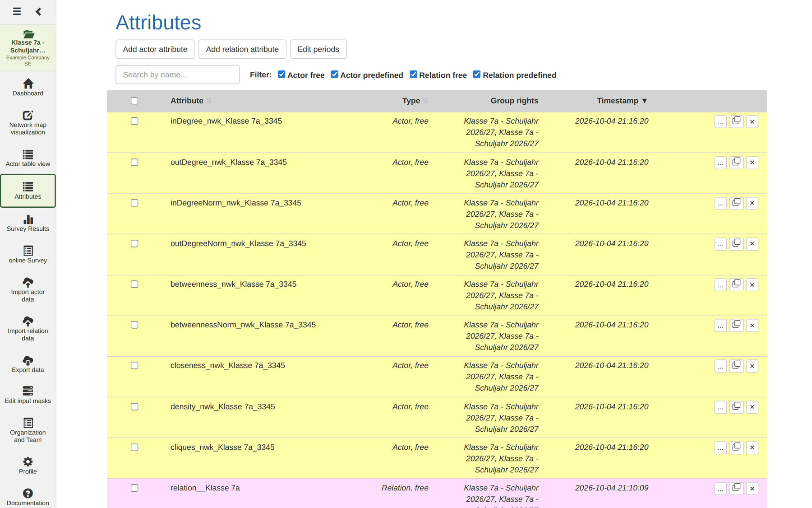Open more options for density_nwk_Klasse 7a_3345
The image size is (812, 508).
click(x=720, y=407)
